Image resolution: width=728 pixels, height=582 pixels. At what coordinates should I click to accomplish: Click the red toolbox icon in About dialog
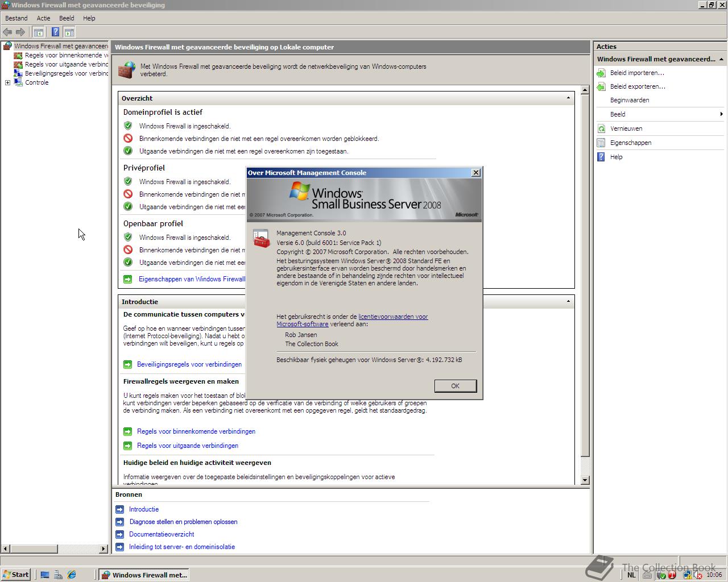pos(261,238)
